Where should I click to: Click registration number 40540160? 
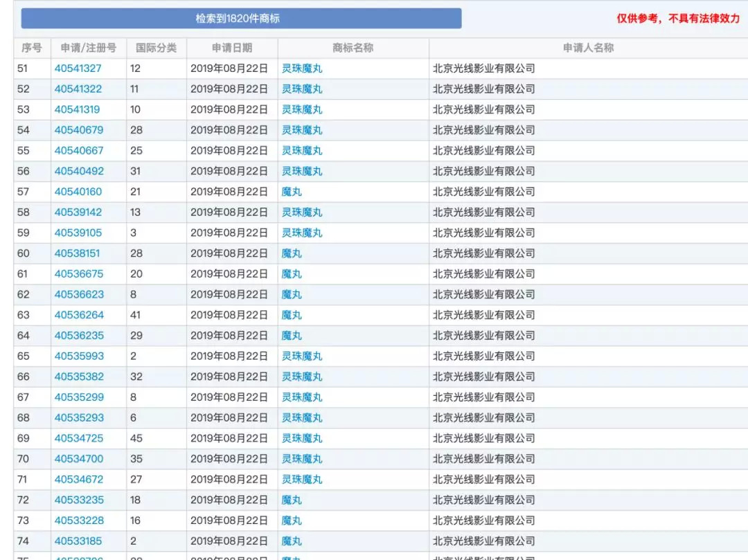point(78,192)
